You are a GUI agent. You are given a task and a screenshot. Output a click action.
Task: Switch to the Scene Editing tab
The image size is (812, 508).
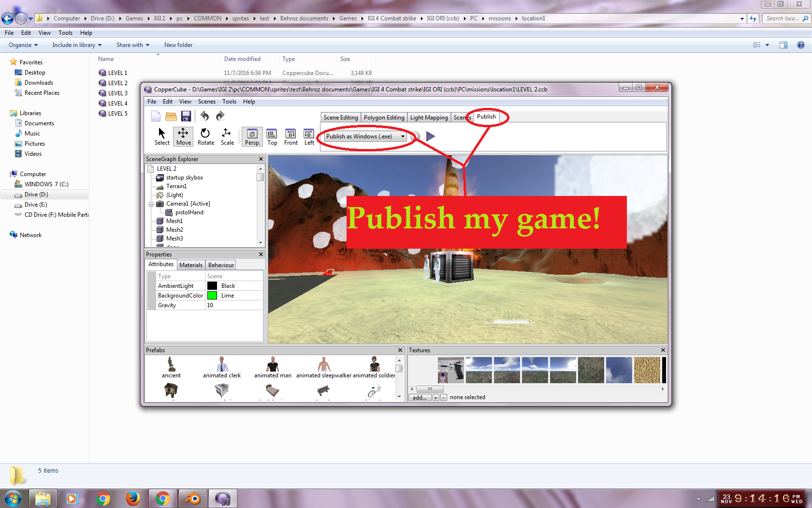click(341, 118)
